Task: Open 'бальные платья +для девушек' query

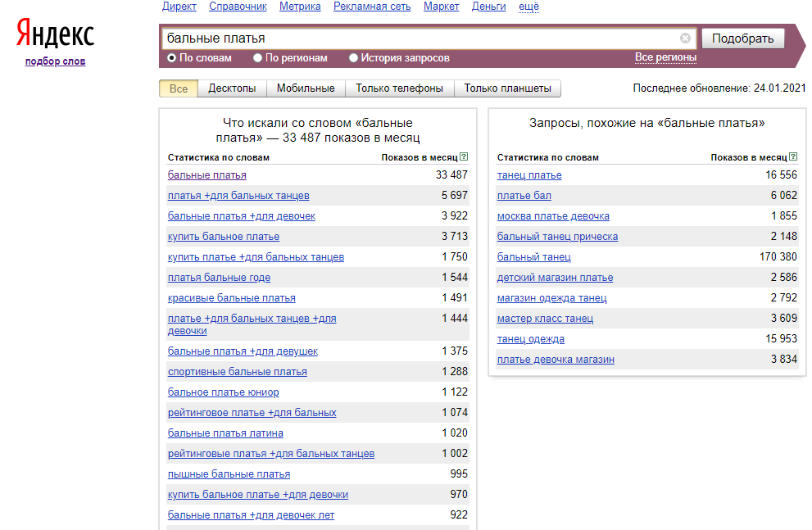Action: (243, 351)
